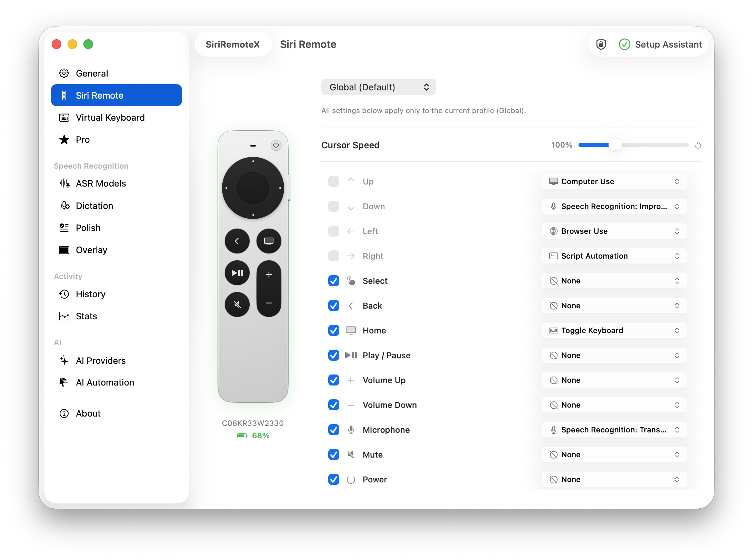Viewport: 753px width, 560px height.
Task: Click the green checkmark Setup Assistant icon
Action: click(624, 44)
